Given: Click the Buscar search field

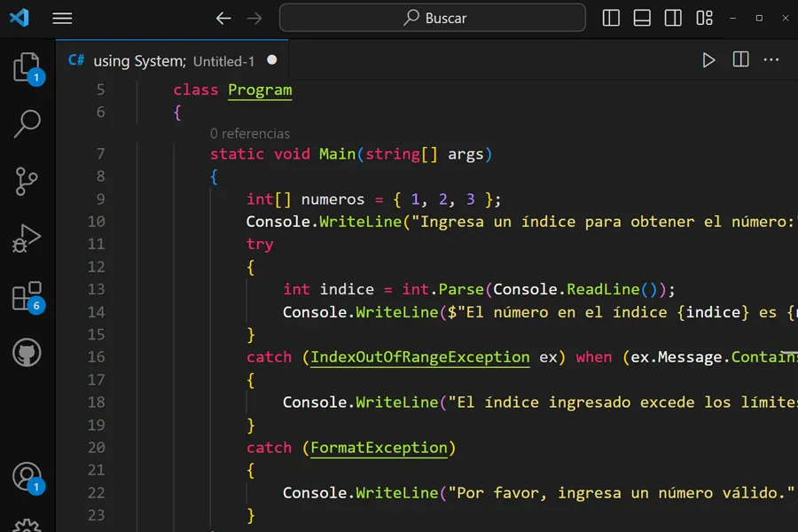Looking at the screenshot, I should (432, 18).
